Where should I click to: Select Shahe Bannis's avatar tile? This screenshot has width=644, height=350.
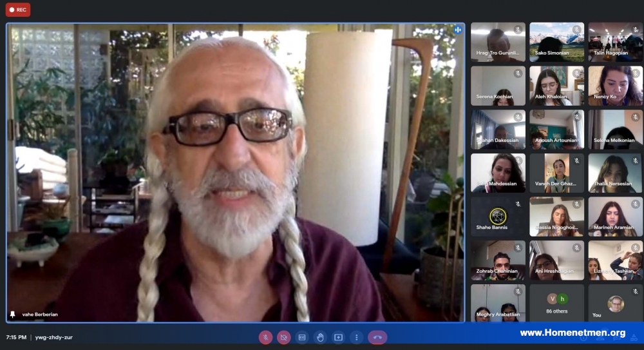pyautogui.click(x=498, y=217)
